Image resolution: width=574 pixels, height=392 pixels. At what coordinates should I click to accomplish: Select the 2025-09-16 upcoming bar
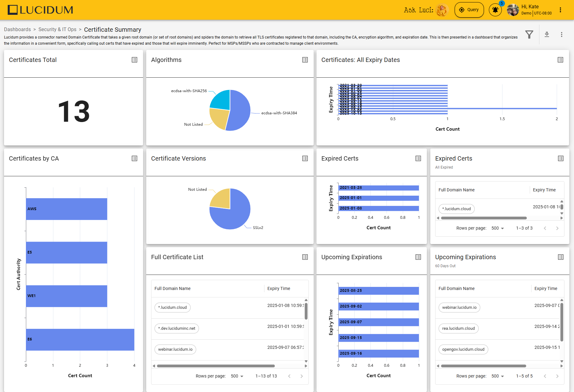379,353
